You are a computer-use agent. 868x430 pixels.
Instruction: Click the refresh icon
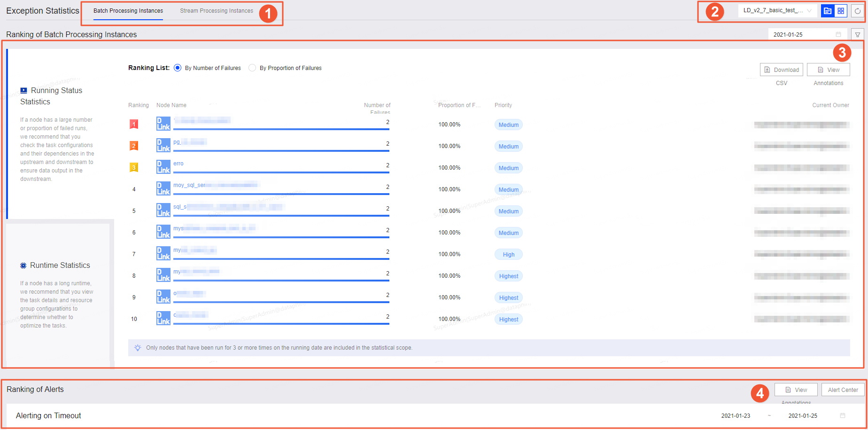point(858,11)
